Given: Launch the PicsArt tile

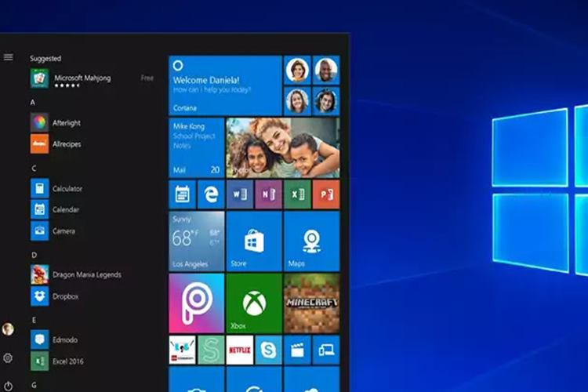Looking at the screenshot, I should 197,303.
